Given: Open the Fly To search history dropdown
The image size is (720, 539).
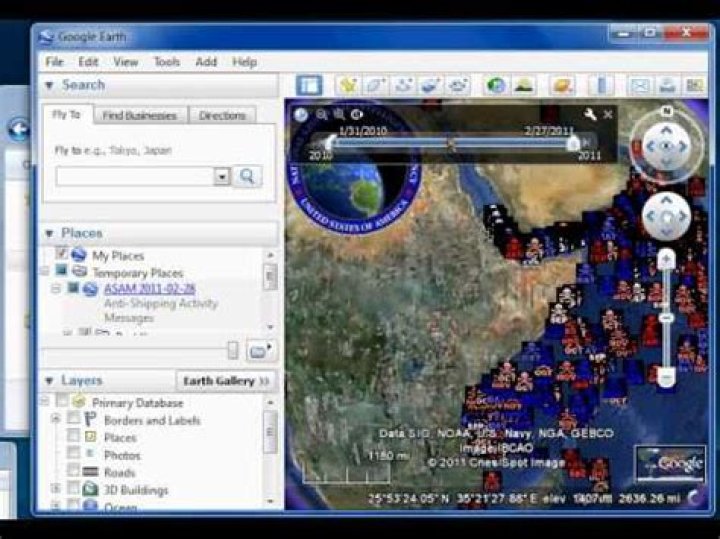Looking at the screenshot, I should tap(222, 176).
